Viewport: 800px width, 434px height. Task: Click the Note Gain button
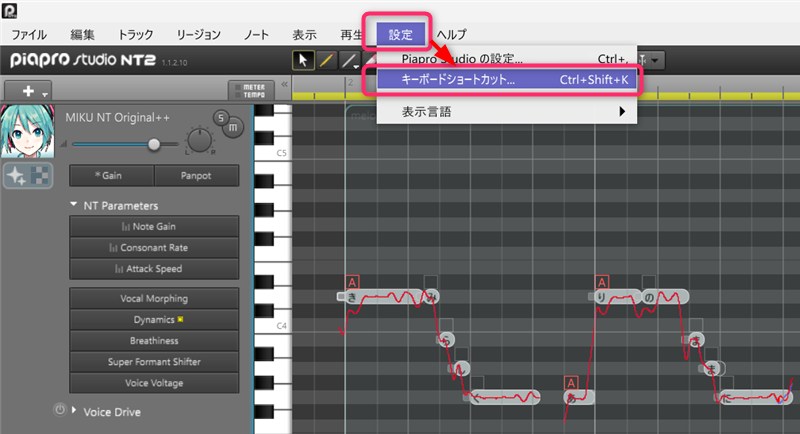(154, 226)
